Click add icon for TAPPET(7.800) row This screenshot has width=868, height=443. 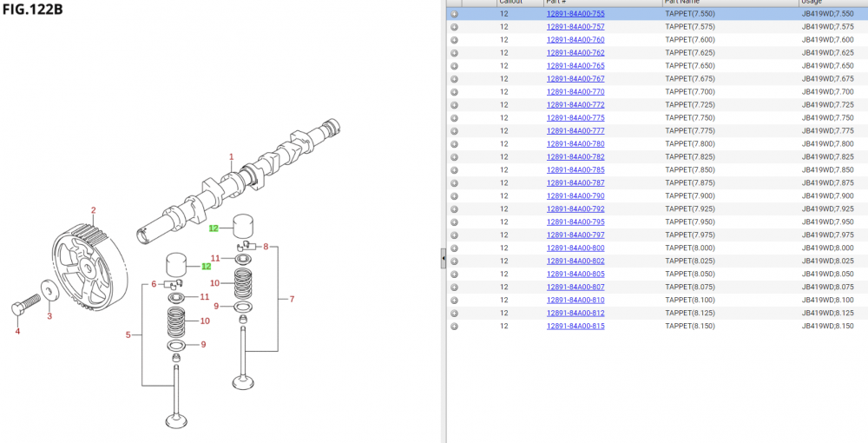click(454, 144)
